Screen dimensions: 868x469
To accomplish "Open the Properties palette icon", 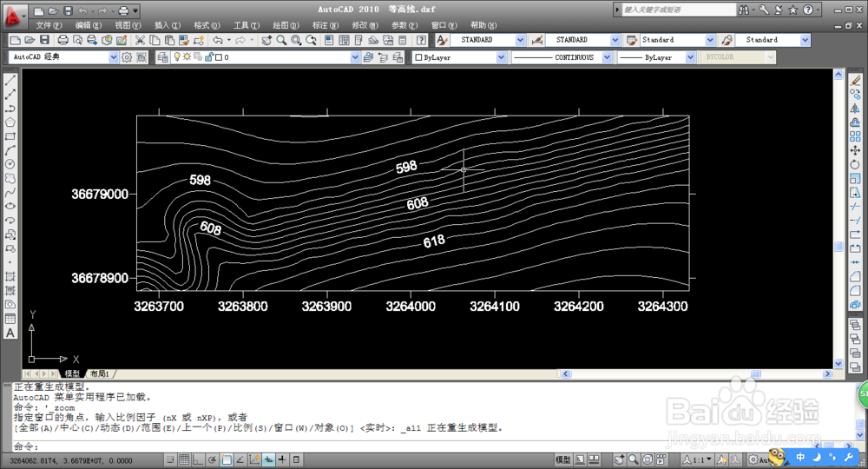I will pos(329,40).
